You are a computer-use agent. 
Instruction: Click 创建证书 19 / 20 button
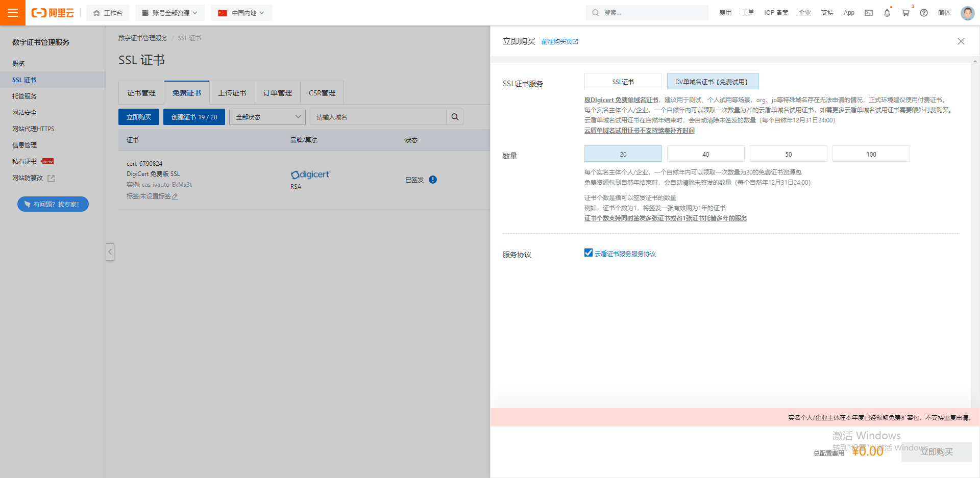(x=194, y=117)
